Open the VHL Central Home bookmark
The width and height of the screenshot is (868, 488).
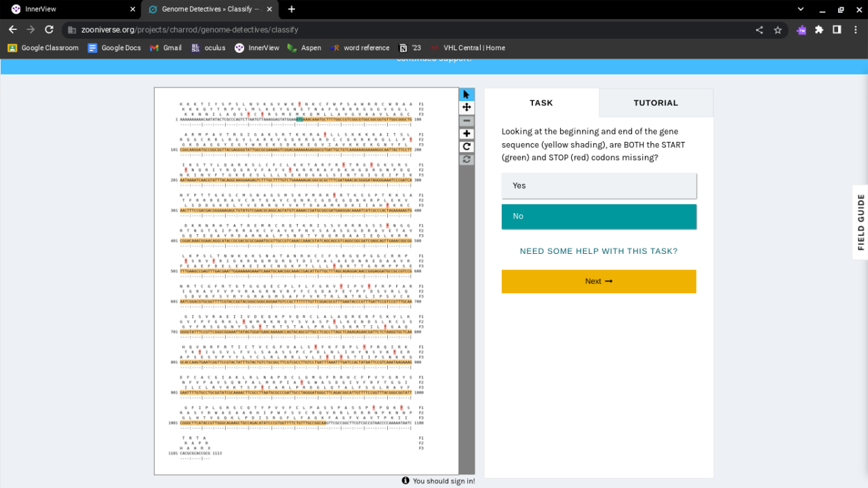[467, 48]
